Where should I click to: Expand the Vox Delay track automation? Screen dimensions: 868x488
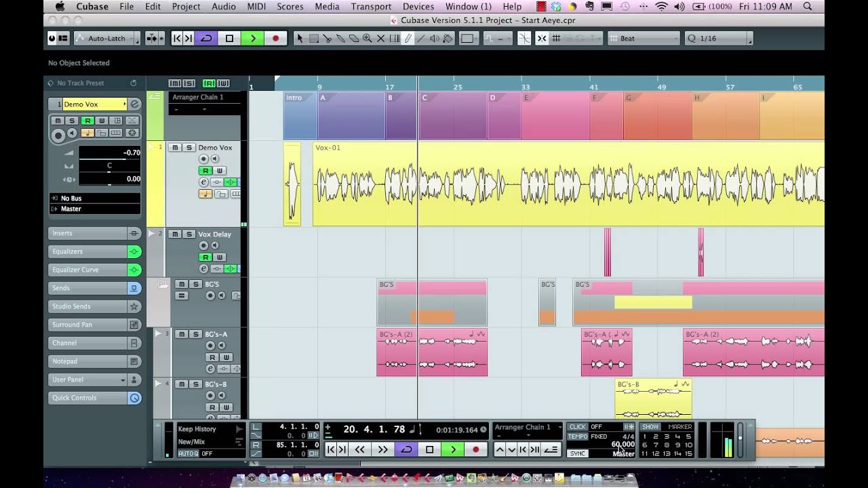pos(152,234)
